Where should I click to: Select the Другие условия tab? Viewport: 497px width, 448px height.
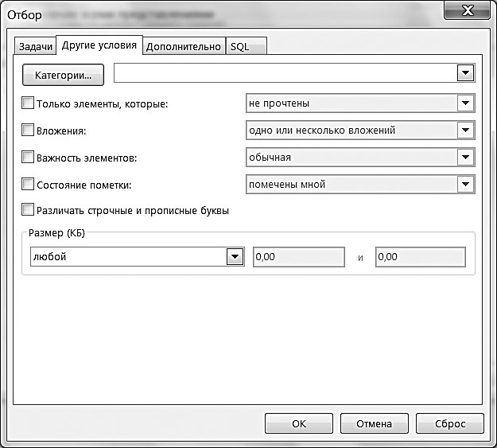pyautogui.click(x=99, y=45)
